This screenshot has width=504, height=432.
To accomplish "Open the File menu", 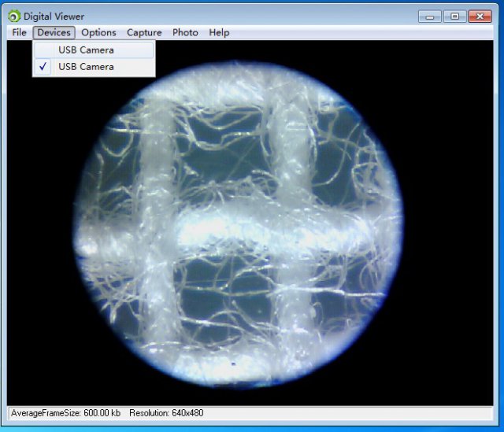I will click(x=19, y=32).
